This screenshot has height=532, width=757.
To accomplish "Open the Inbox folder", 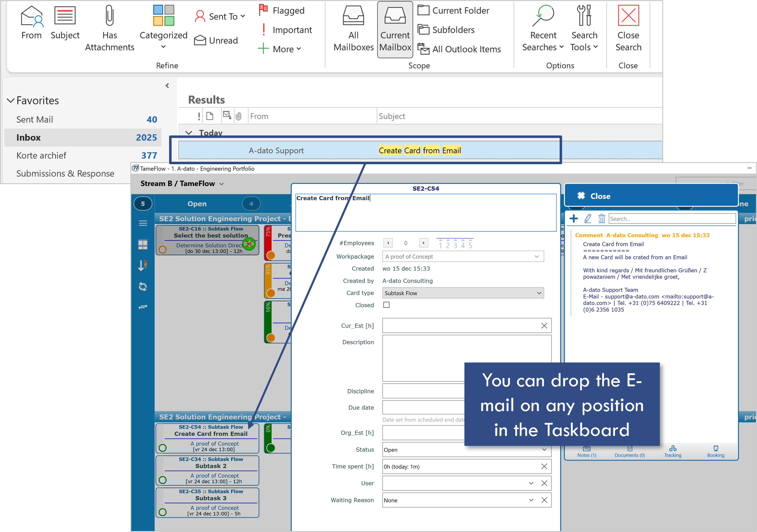I will pyautogui.click(x=83, y=137).
